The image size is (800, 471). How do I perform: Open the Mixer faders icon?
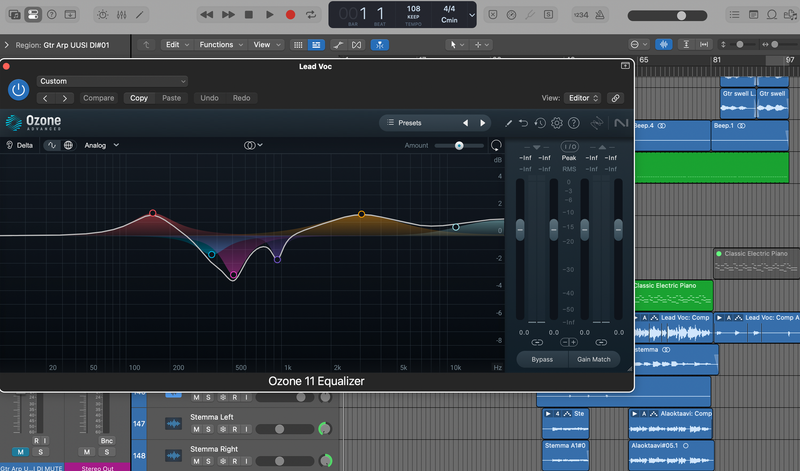[121, 15]
